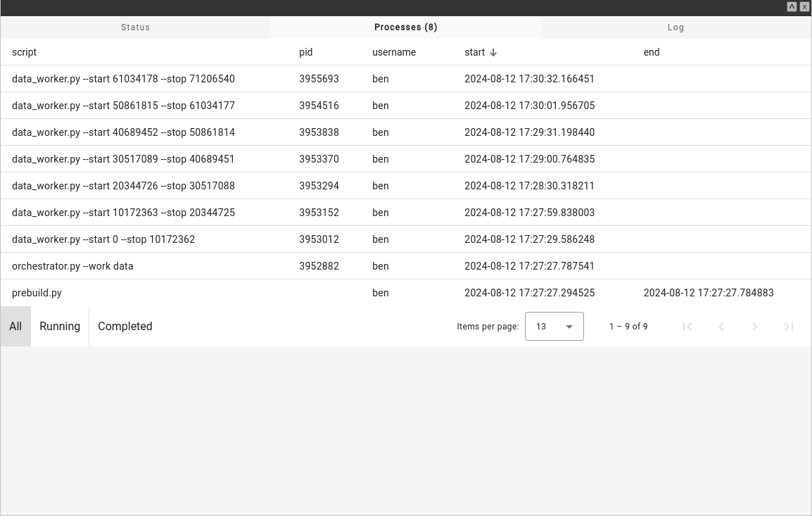The width and height of the screenshot is (812, 516).
Task: Show only Running processes
Action: pos(59,326)
